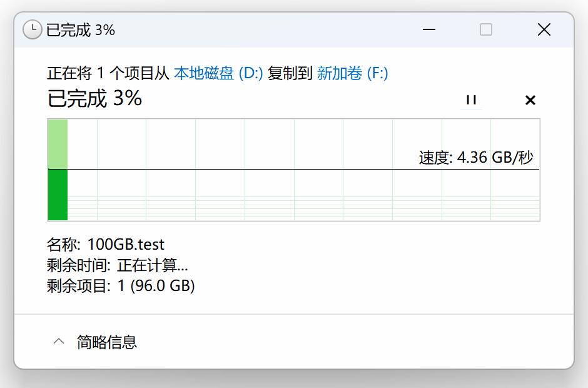Click the 速度: 4.36 GB/秒 speed label
Image resolution: width=588 pixels, height=388 pixels.
coord(475,157)
